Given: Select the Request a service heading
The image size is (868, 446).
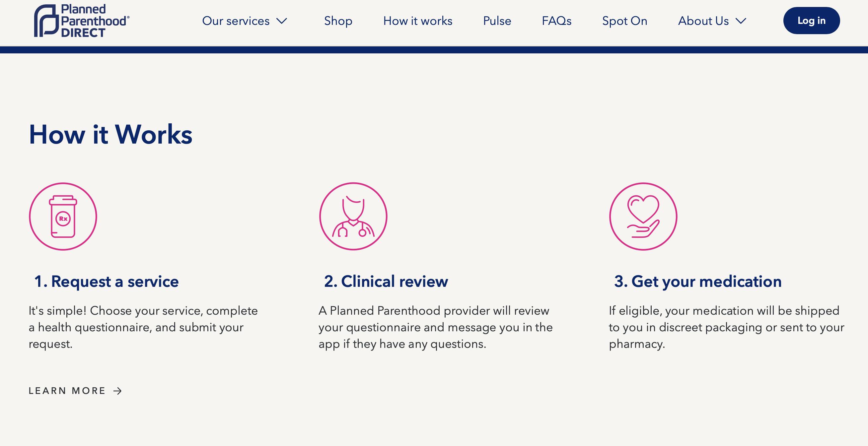Looking at the screenshot, I should click(x=107, y=282).
